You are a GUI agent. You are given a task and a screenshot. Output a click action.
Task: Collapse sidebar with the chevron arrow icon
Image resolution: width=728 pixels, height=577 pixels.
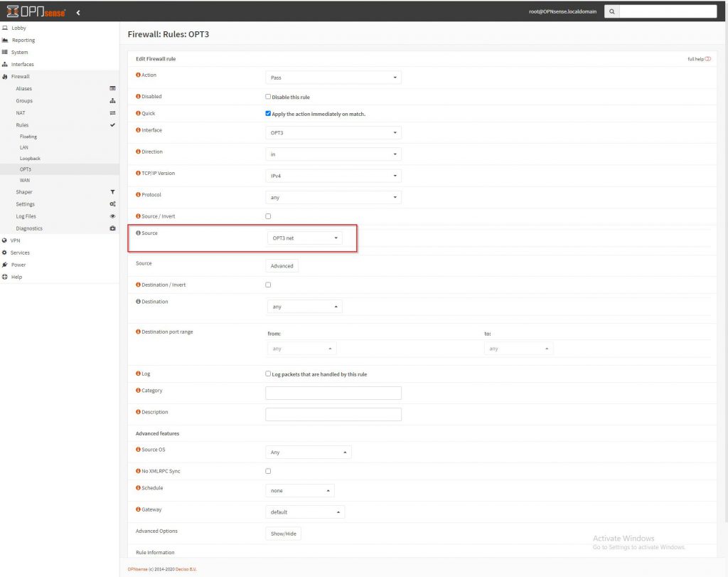coord(78,12)
